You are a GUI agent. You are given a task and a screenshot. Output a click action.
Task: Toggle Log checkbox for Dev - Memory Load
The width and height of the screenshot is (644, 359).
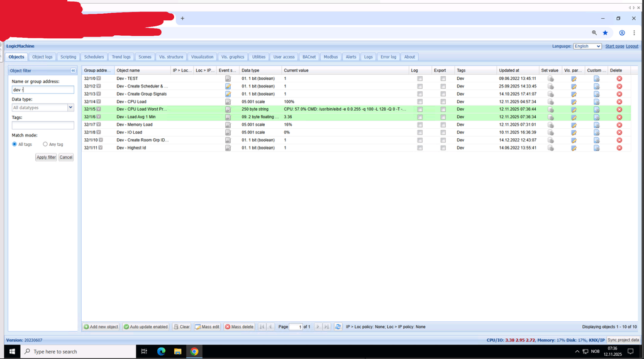(x=419, y=124)
